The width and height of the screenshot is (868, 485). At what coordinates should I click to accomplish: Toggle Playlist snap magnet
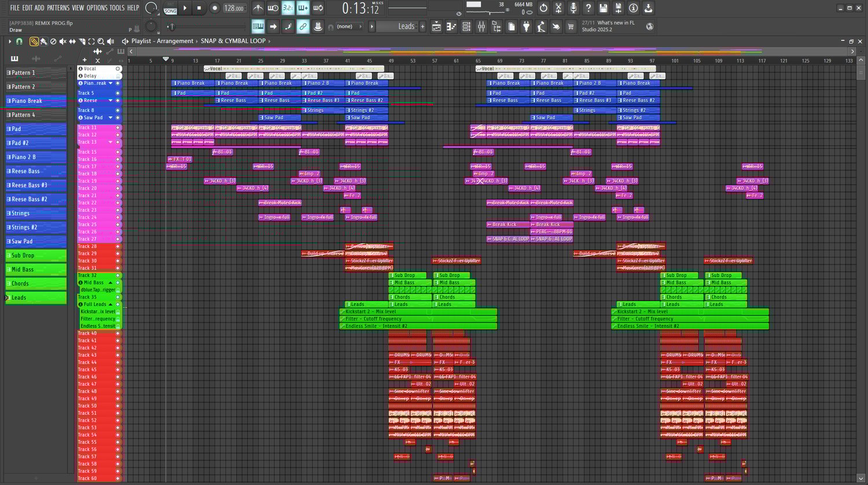coord(19,41)
